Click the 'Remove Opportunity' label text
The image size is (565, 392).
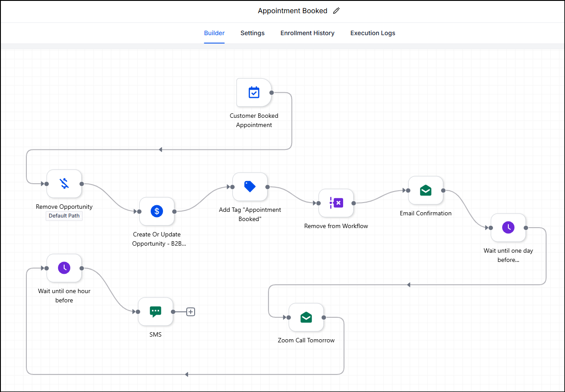64,207
